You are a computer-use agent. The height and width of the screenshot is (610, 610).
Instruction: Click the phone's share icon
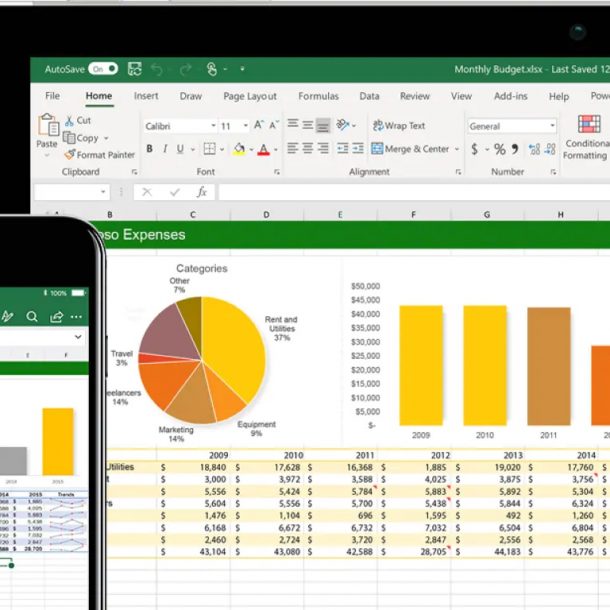pos(56,317)
